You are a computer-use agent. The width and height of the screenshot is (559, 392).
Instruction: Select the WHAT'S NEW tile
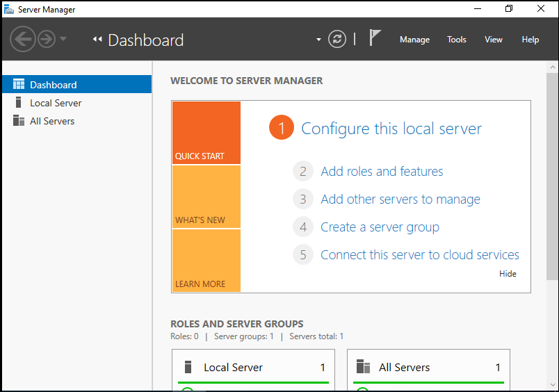206,197
